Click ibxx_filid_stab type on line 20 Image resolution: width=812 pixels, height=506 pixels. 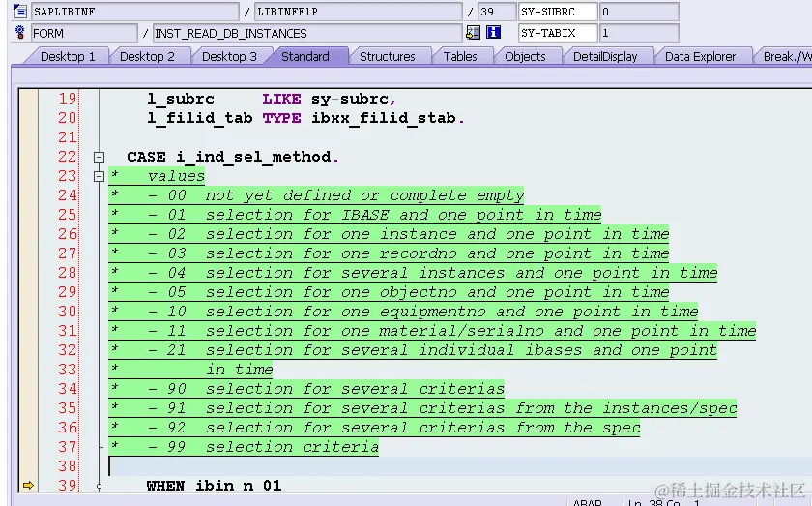click(x=384, y=118)
